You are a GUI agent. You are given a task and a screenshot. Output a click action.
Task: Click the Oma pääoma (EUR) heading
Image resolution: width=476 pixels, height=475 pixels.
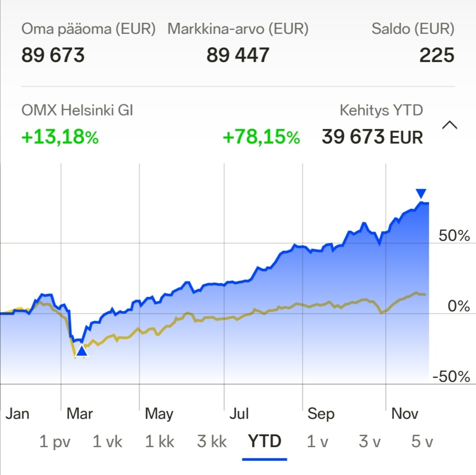point(89,29)
